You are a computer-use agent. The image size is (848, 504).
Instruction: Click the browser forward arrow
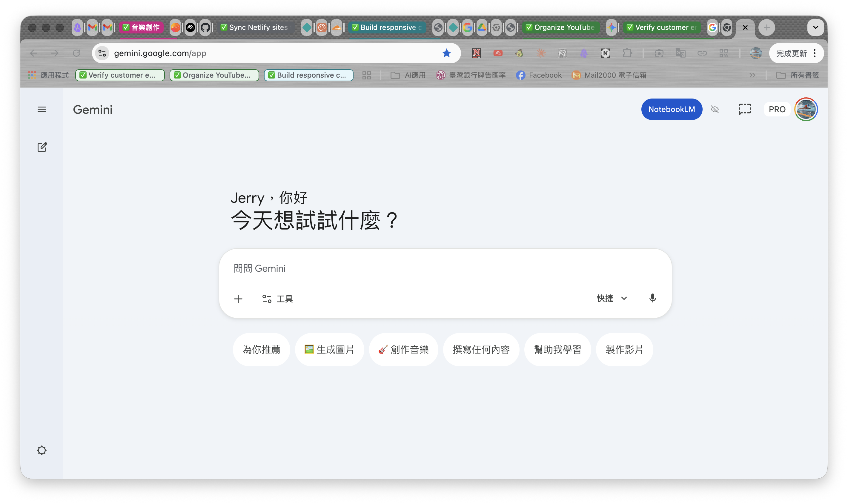pos(55,53)
